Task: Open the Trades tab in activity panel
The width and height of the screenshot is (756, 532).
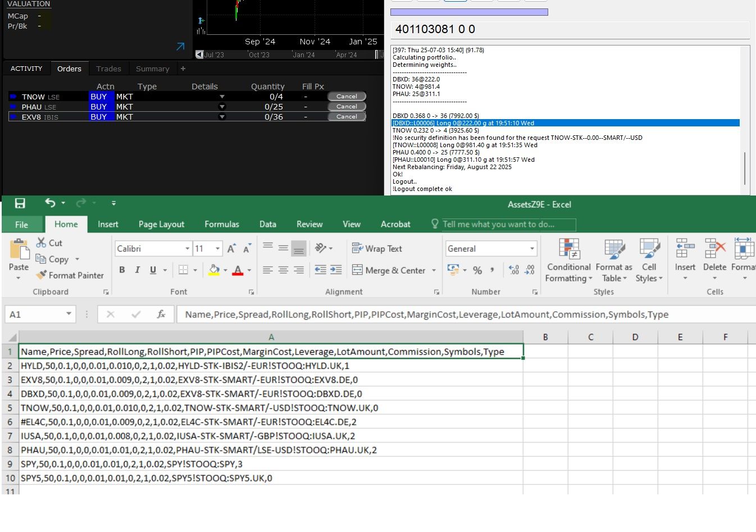Action: (x=108, y=69)
